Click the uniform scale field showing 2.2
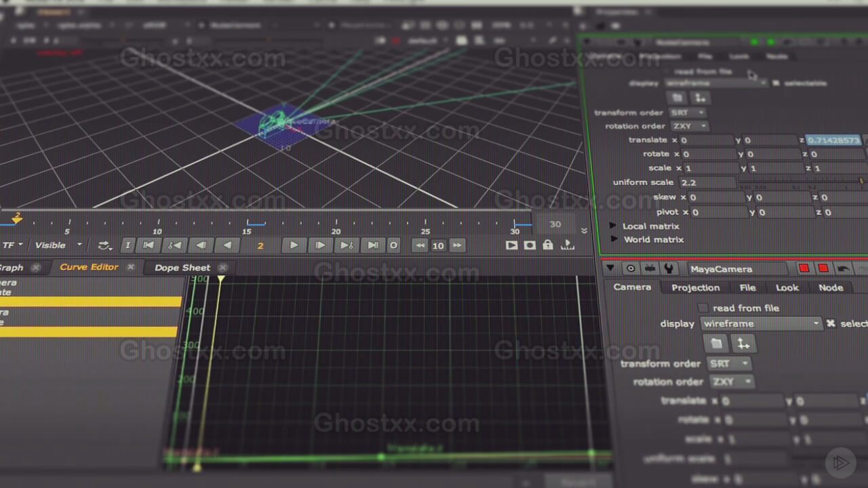The height and width of the screenshot is (488, 868). coord(707,182)
